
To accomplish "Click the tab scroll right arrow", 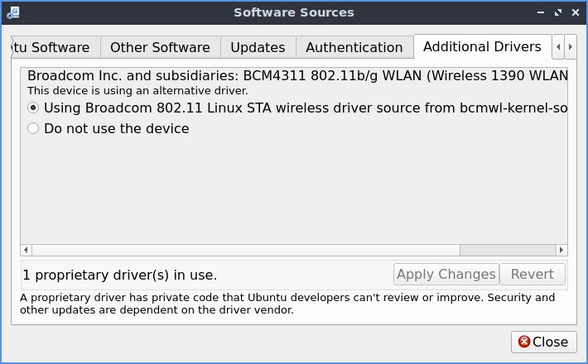I will (571, 47).
